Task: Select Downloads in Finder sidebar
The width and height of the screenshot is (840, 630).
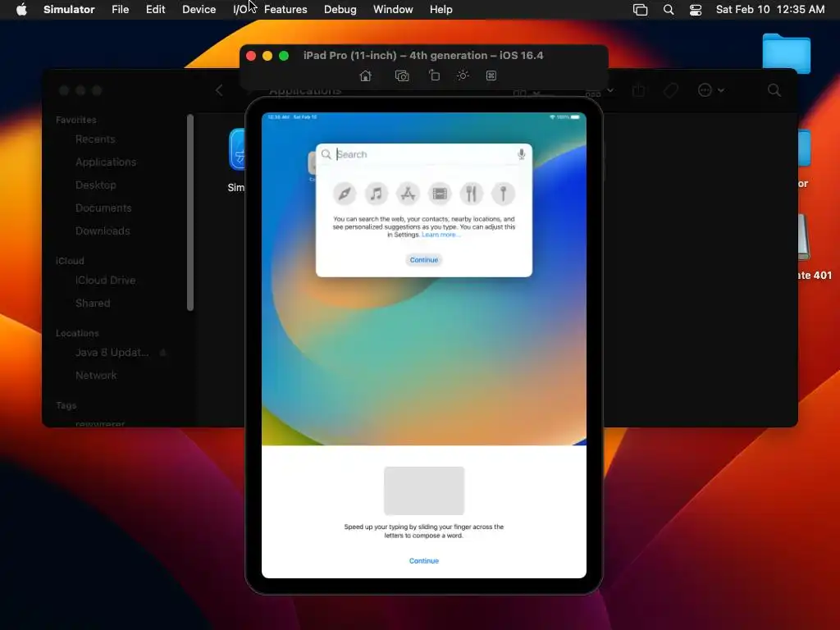Action: (x=103, y=231)
